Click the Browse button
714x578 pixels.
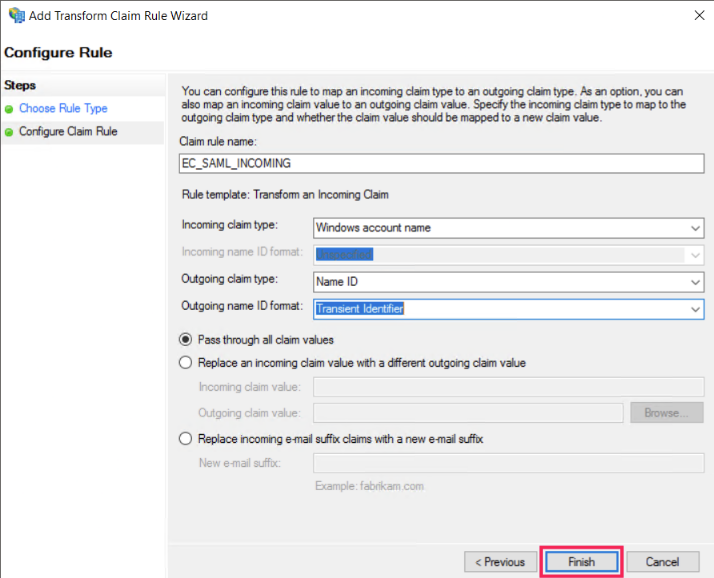[666, 412]
